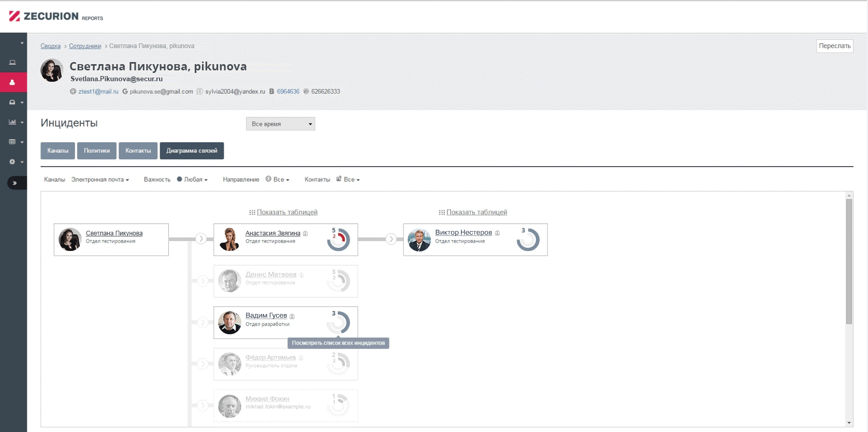Screen dimensions: 868x432
Task: Click the Переслать button
Action: point(834,46)
